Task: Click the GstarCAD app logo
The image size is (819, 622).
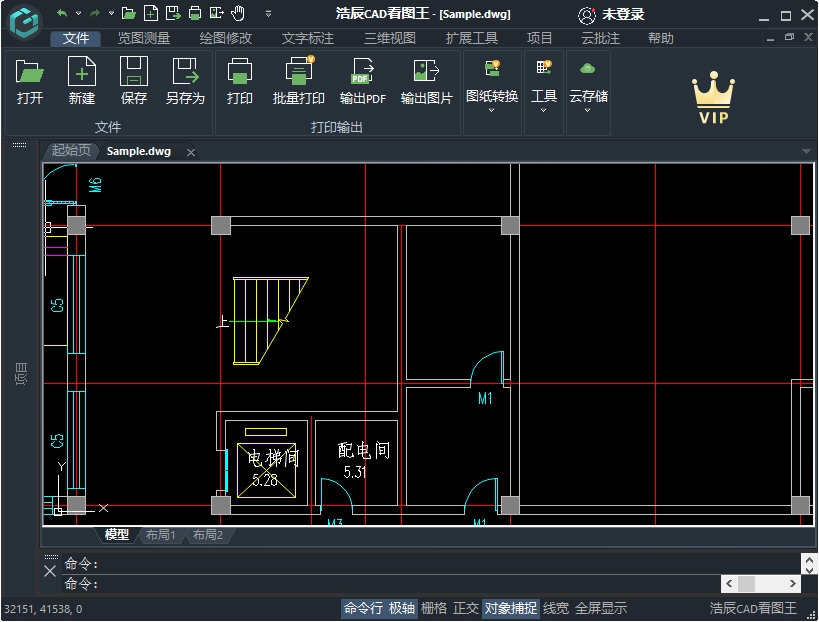Action: pos(24,21)
